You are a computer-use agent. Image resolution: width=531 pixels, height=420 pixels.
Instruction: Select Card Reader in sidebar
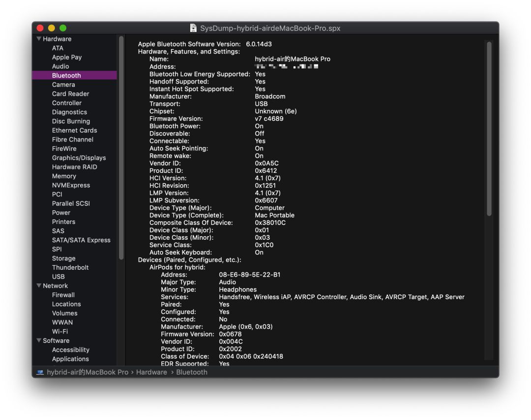point(70,94)
